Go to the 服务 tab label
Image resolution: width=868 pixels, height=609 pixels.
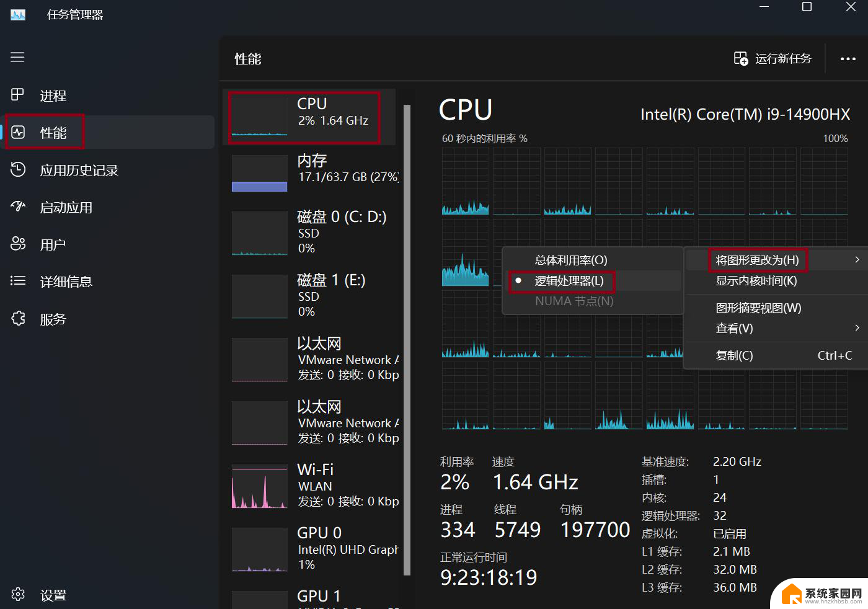pos(53,319)
